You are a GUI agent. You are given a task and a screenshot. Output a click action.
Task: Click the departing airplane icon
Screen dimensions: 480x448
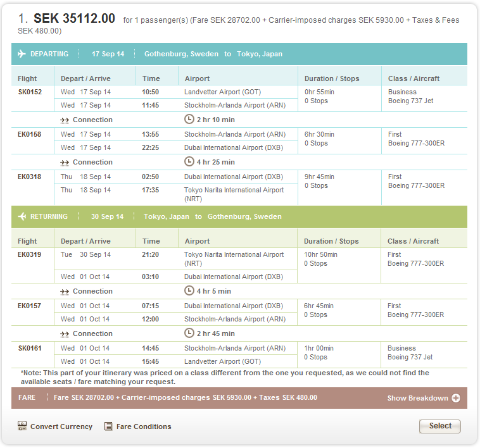point(22,54)
